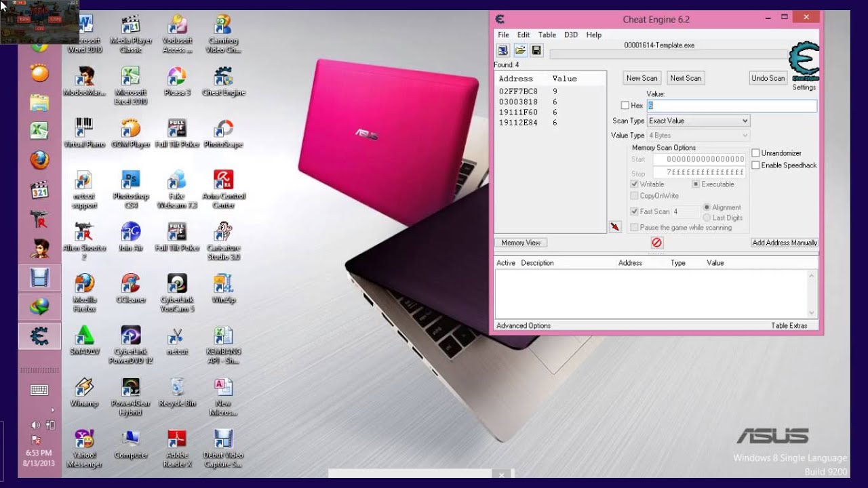Toggle the CopyOnWrite checkbox
The width and height of the screenshot is (868, 488).
[x=635, y=196]
